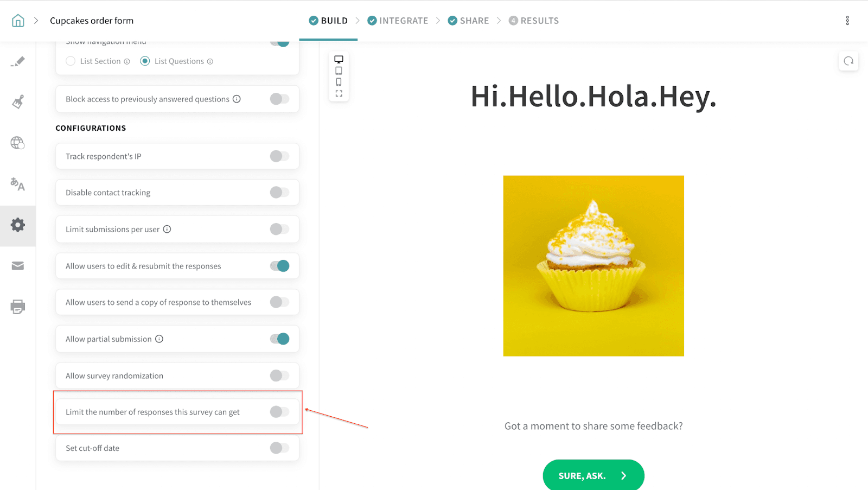Open the Results tab

(x=533, y=21)
